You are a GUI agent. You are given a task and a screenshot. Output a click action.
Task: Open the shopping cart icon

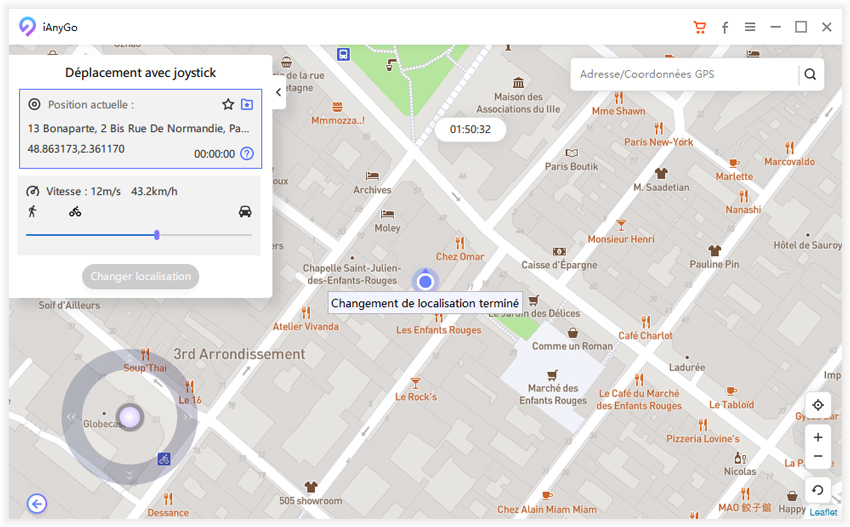(x=699, y=27)
